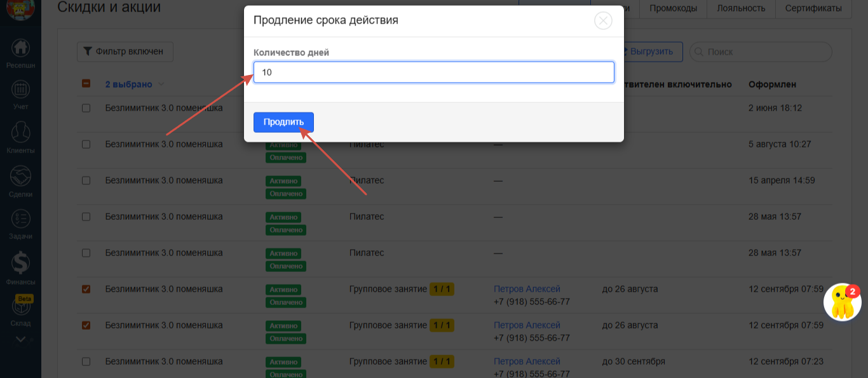
Task: Check the row dated 2 июня 18:12
Action: pyautogui.click(x=86, y=108)
